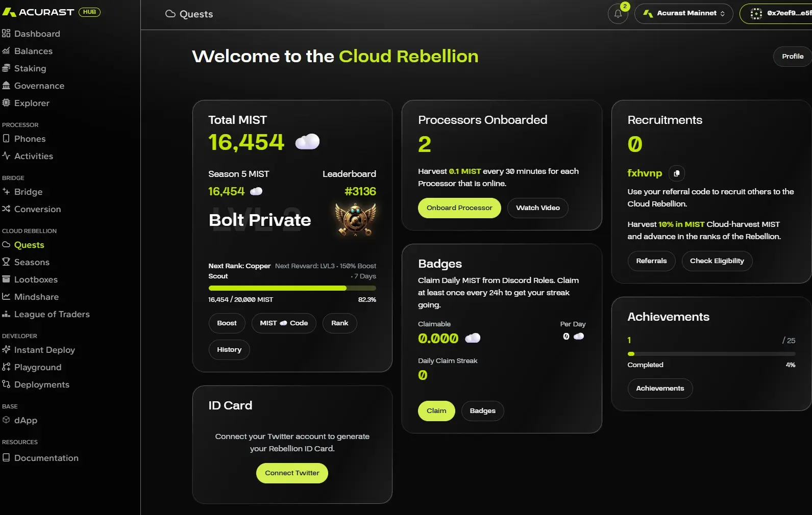
Task: Click the Profile button
Action: pyautogui.click(x=793, y=57)
